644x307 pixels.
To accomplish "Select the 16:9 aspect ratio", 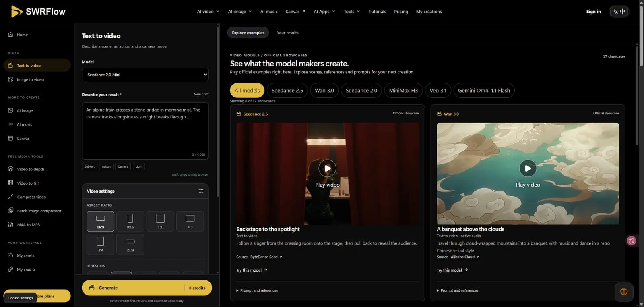I will coord(100,221).
